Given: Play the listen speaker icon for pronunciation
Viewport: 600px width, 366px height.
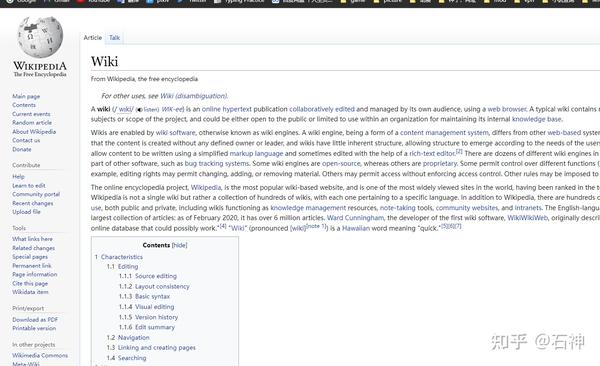Looking at the screenshot, I should click(139, 110).
